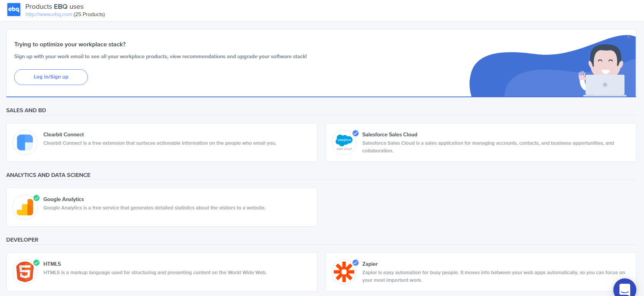Click the 'SALES AND BD' section heading
644x296 pixels.
[x=26, y=110]
